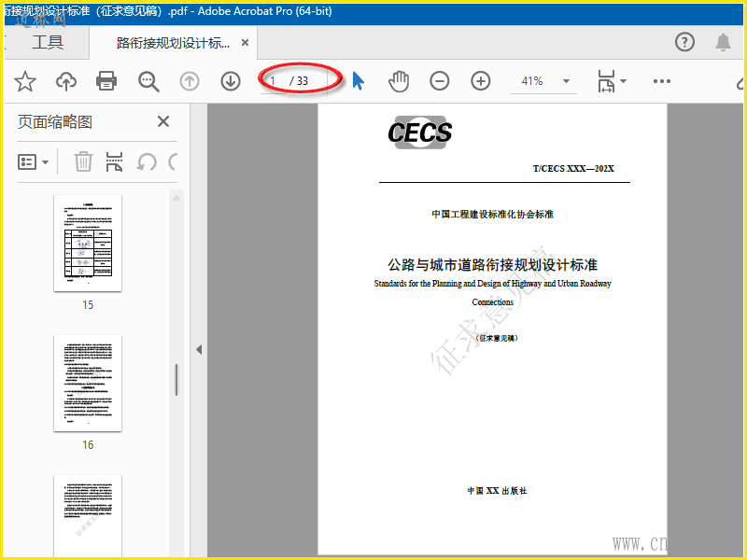
Task: Rotate page counterclockwise icon
Action: pos(147,162)
